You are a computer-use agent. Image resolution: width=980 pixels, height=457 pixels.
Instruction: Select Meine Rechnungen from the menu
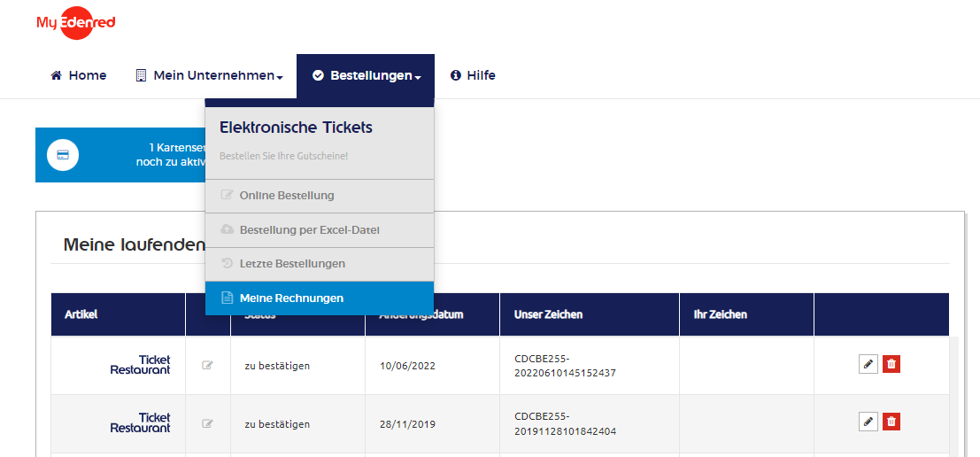[x=320, y=298]
